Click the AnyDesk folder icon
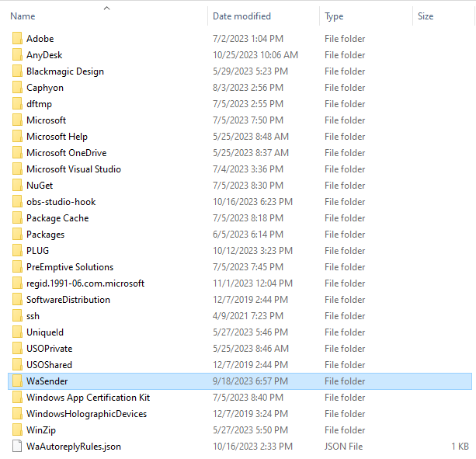 [x=17, y=55]
